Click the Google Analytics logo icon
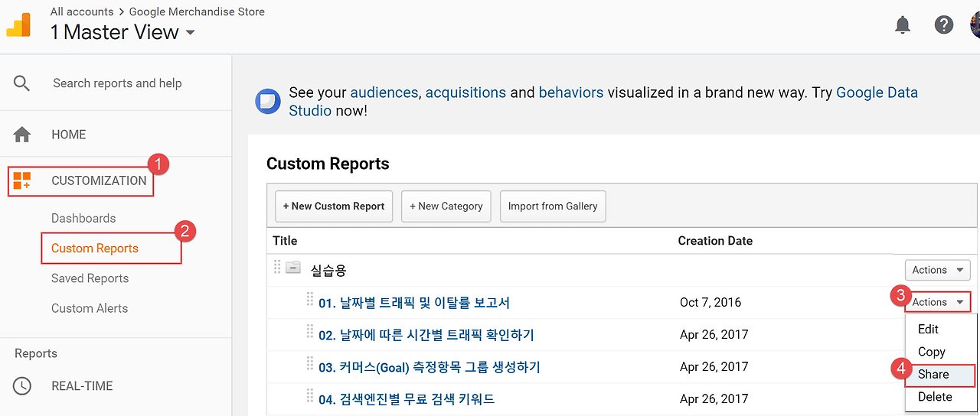 [x=18, y=25]
